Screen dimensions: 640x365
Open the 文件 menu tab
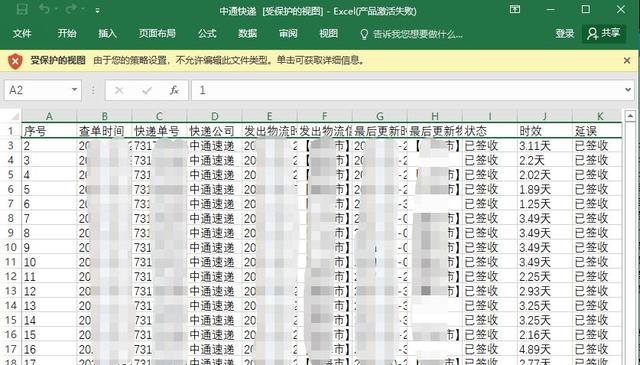click(22, 33)
